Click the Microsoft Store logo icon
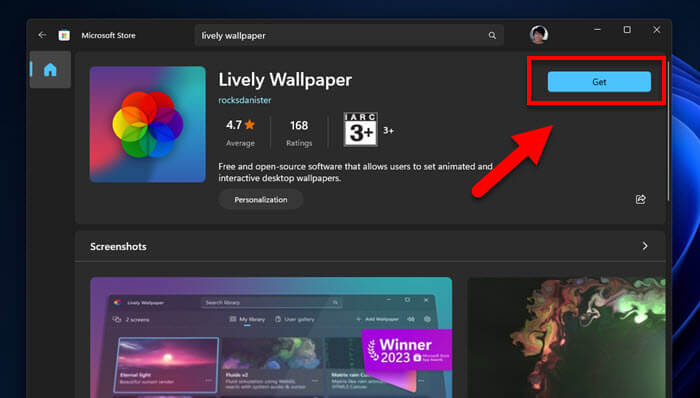Screen dimensions: 700x398 64,35
